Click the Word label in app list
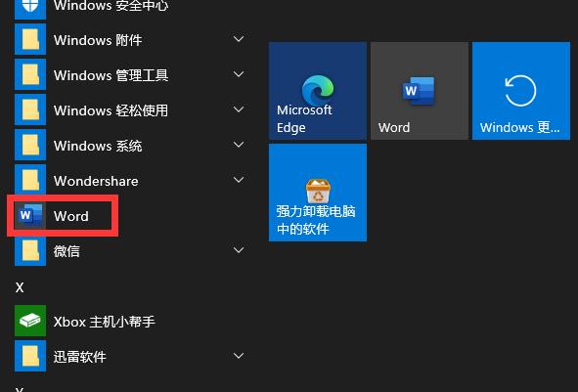 71,216
